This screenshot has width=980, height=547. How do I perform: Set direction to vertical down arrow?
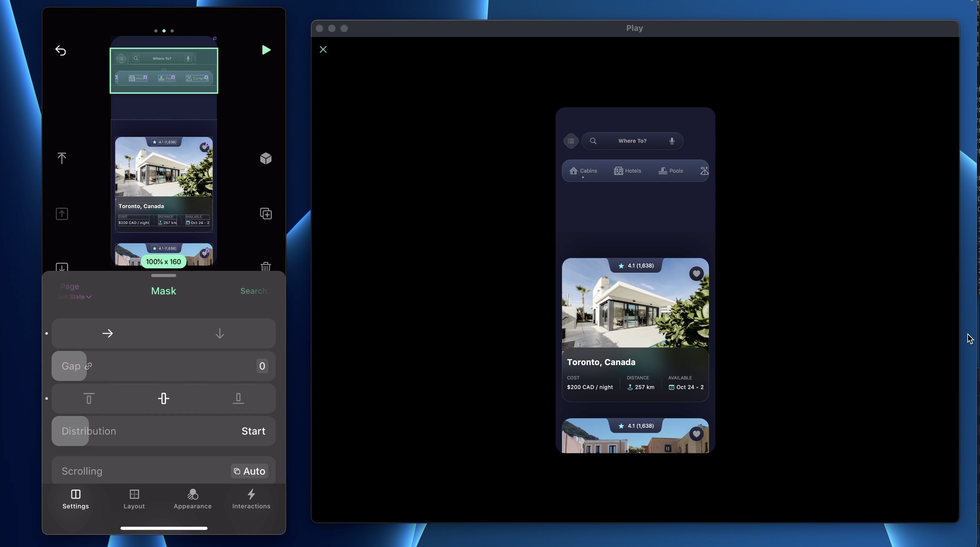(x=219, y=334)
